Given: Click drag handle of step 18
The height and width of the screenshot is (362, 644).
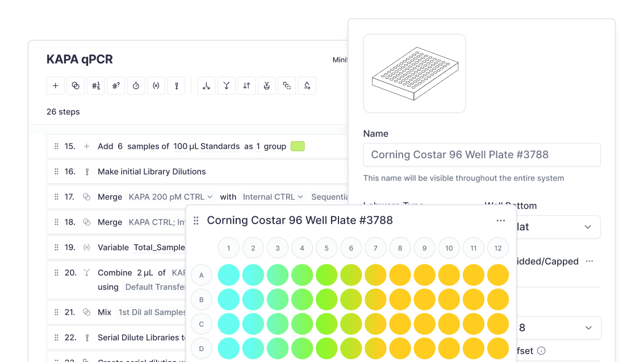Looking at the screenshot, I should pos(56,222).
